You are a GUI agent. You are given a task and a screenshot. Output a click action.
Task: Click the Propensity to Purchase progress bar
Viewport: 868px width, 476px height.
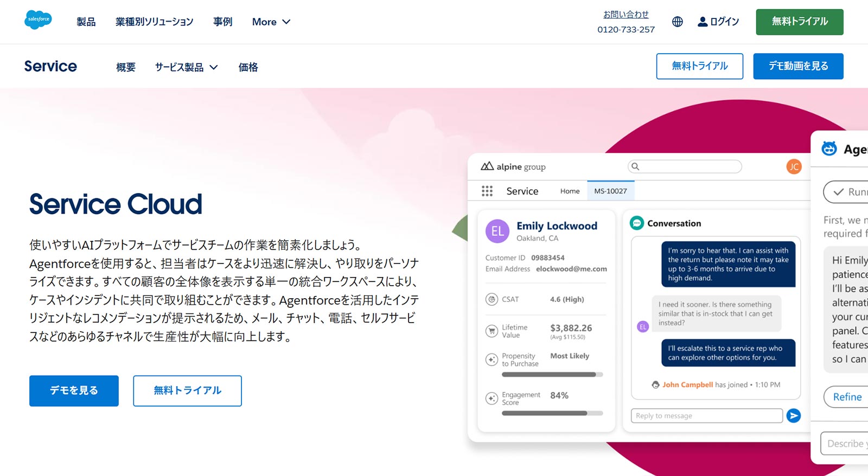coord(552,374)
